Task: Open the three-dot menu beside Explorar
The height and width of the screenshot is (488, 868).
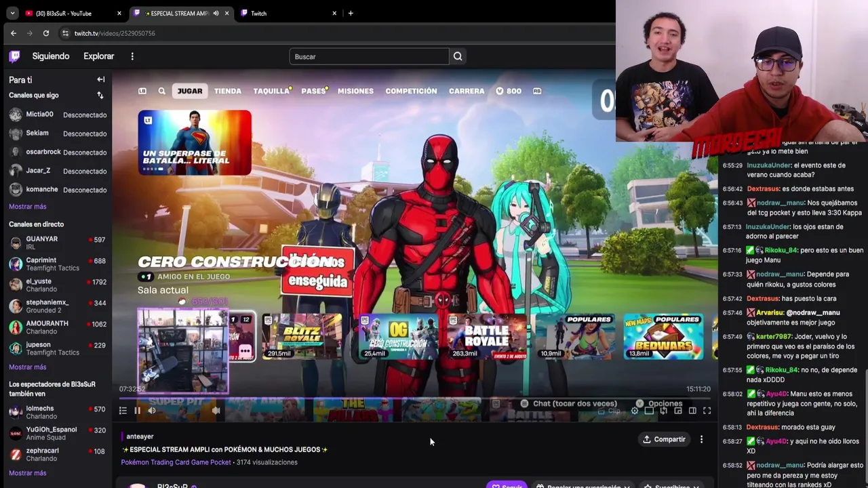Action: point(132,56)
